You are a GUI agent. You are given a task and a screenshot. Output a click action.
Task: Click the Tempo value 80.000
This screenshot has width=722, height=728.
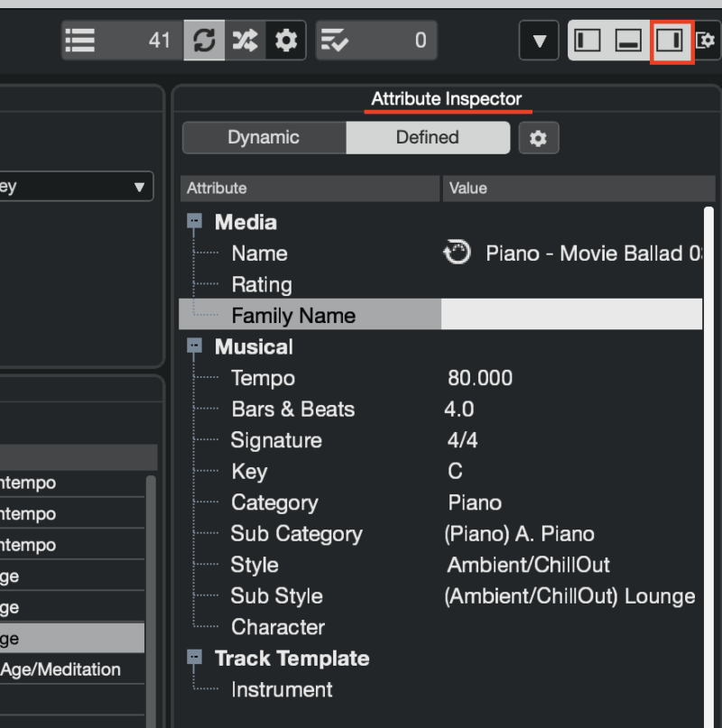click(479, 378)
